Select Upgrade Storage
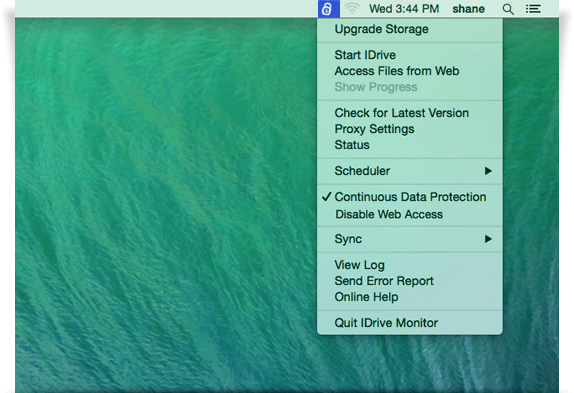574x393 pixels. tap(410, 29)
